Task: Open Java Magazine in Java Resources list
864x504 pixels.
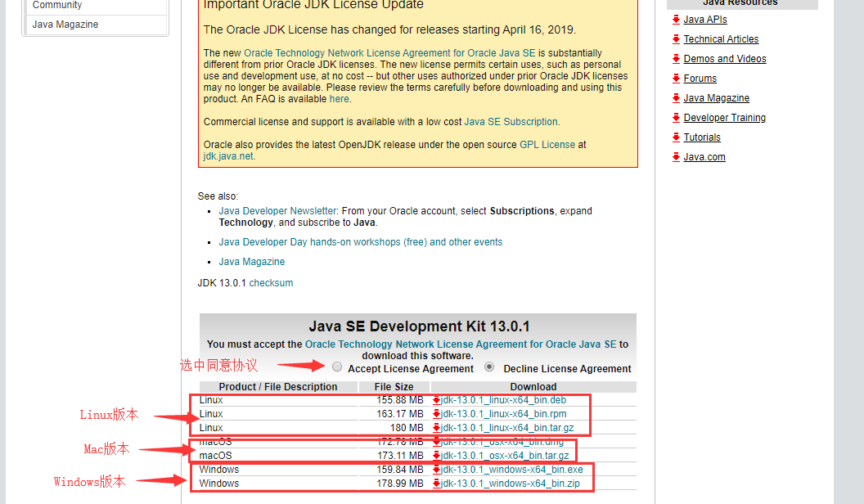Action: pos(717,98)
